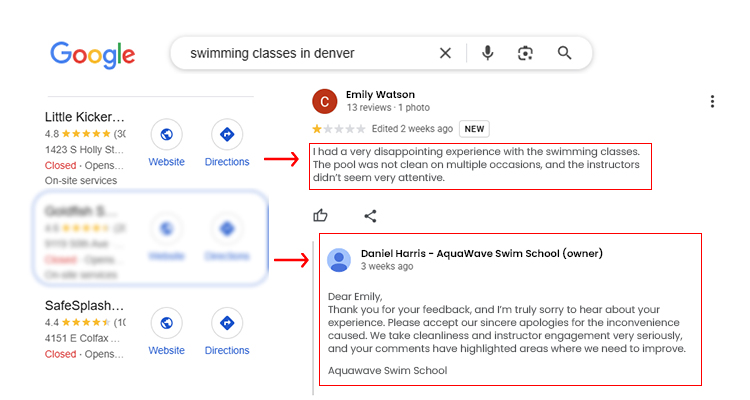Click the '3 weeks ago' owner reply timestamp
The width and height of the screenshot is (750, 400).
click(x=387, y=266)
